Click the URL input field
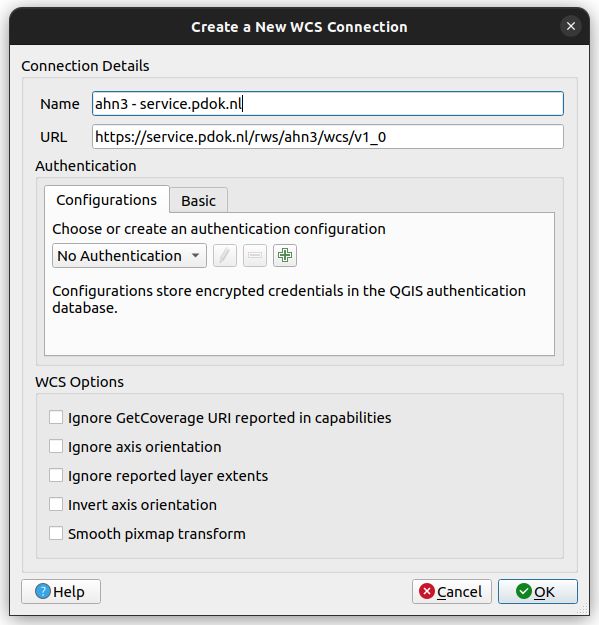Image resolution: width=599 pixels, height=625 pixels. pyautogui.click(x=328, y=137)
